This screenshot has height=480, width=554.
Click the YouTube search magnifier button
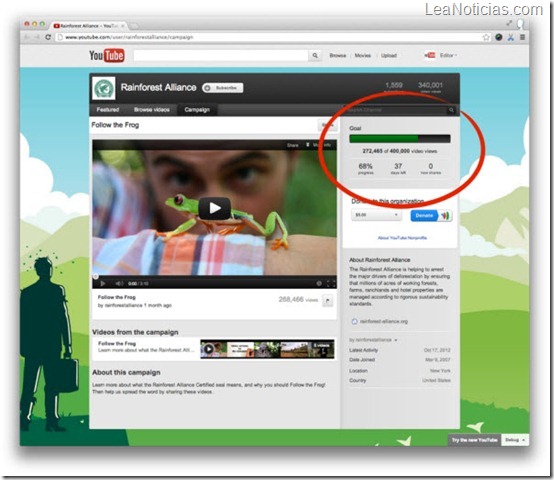point(315,55)
